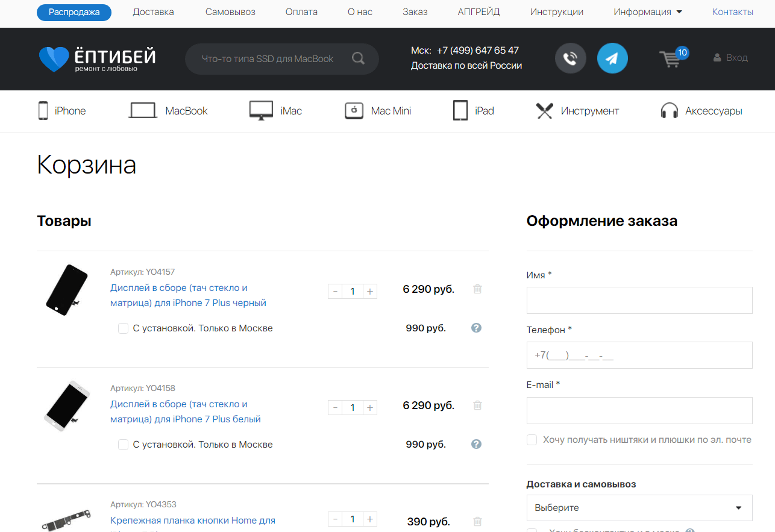Open black iPhone 7 Plus display product link
Viewport: 775px width, 532px height.
[x=188, y=295]
